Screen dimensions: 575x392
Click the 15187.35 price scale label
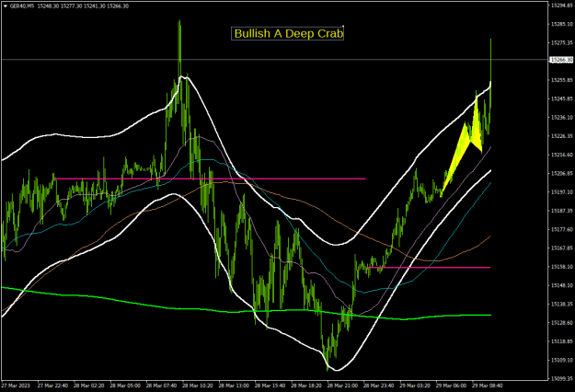(x=561, y=211)
